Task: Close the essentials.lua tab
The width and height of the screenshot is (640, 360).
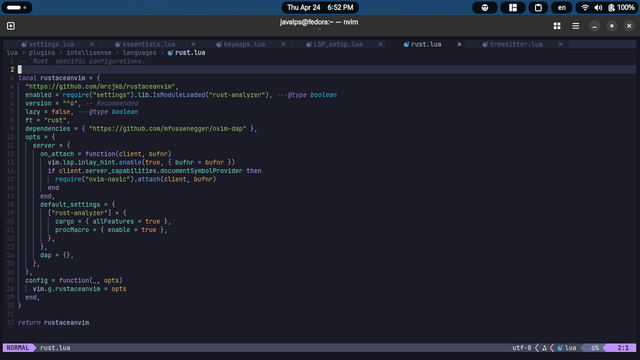Action: [x=193, y=44]
